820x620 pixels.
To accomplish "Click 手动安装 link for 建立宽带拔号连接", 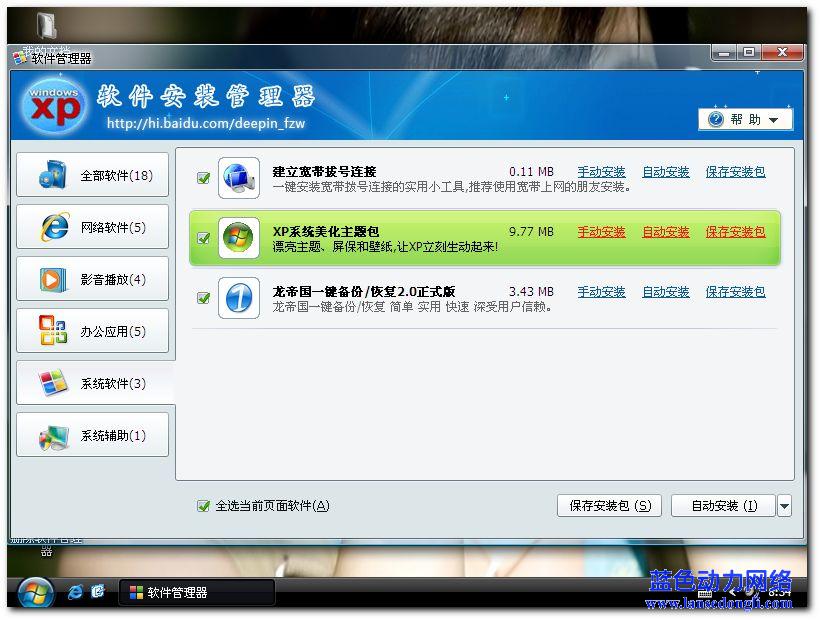I will click(x=601, y=172).
